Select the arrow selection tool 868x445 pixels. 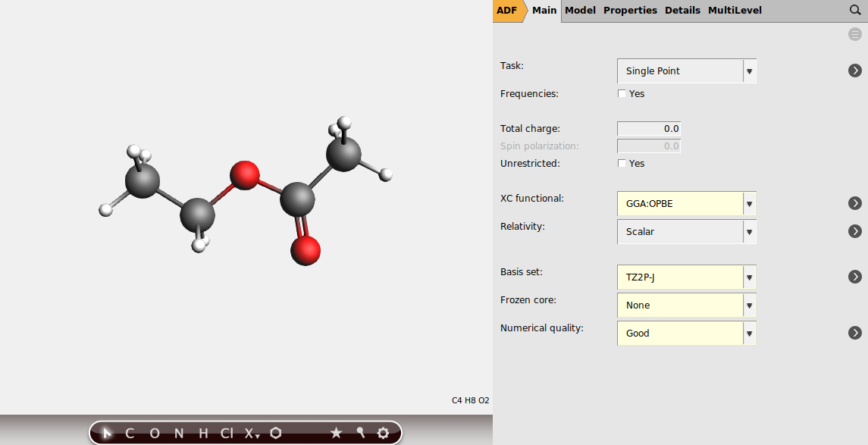click(x=106, y=433)
